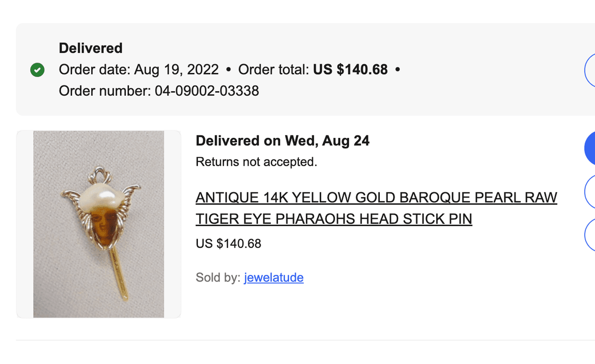595x364 pixels.
Task: Click the bold Delivered status heading
Action: point(91,48)
